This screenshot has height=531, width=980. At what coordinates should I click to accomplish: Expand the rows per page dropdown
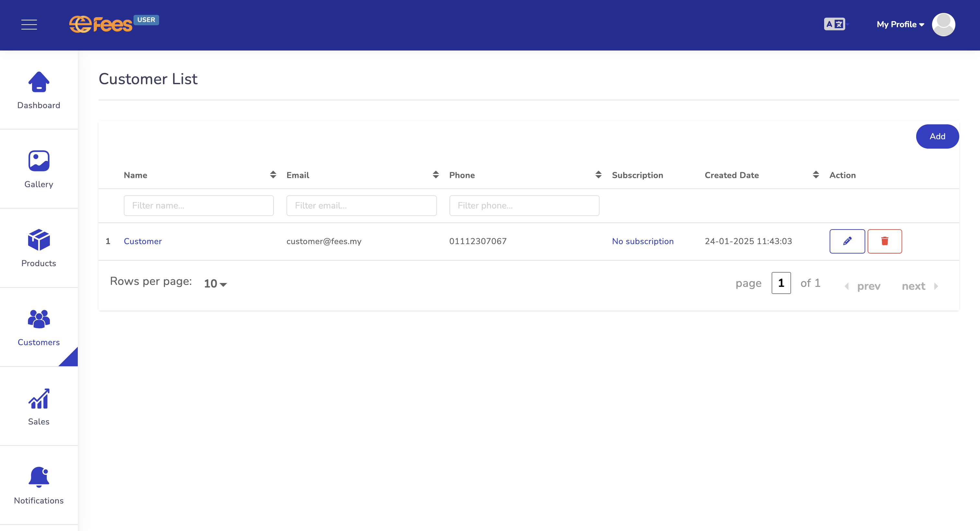(x=215, y=283)
